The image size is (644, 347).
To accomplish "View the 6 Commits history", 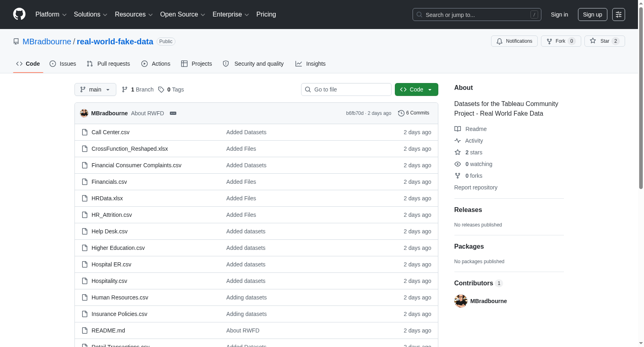I will click(x=414, y=113).
